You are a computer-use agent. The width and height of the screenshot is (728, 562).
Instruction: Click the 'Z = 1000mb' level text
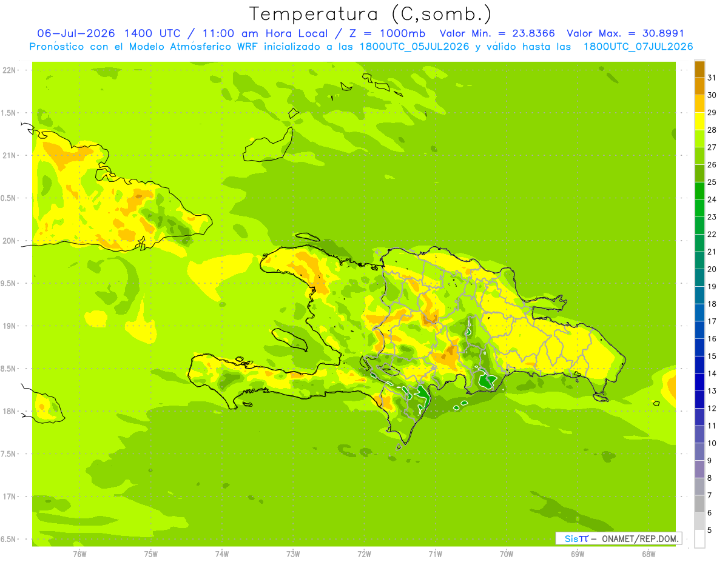click(x=386, y=33)
